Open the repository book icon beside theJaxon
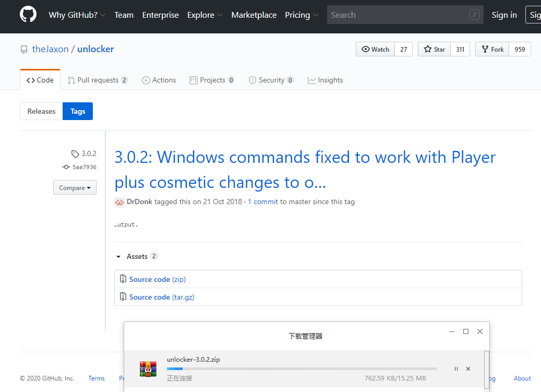The image size is (541, 392). click(x=24, y=50)
